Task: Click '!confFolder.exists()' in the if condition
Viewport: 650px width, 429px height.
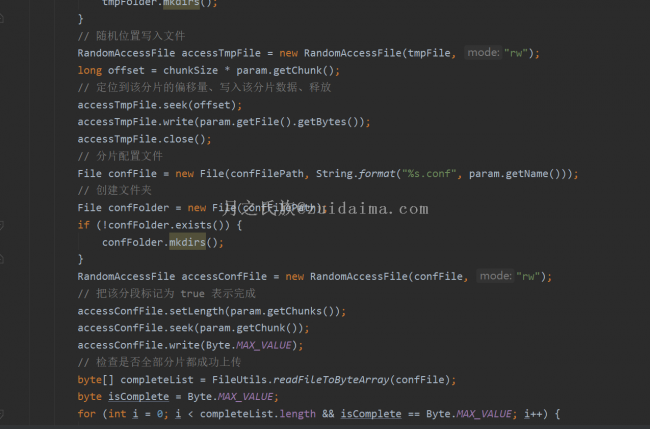Action: (x=163, y=225)
